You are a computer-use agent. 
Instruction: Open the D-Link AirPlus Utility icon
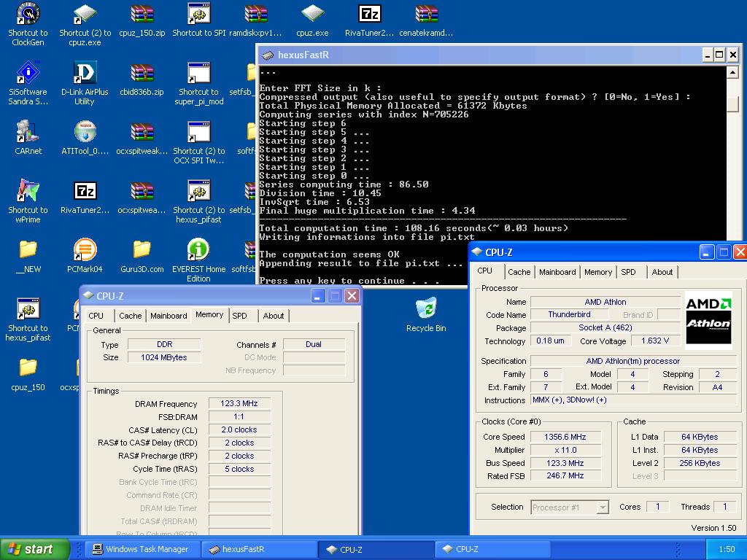(x=85, y=72)
